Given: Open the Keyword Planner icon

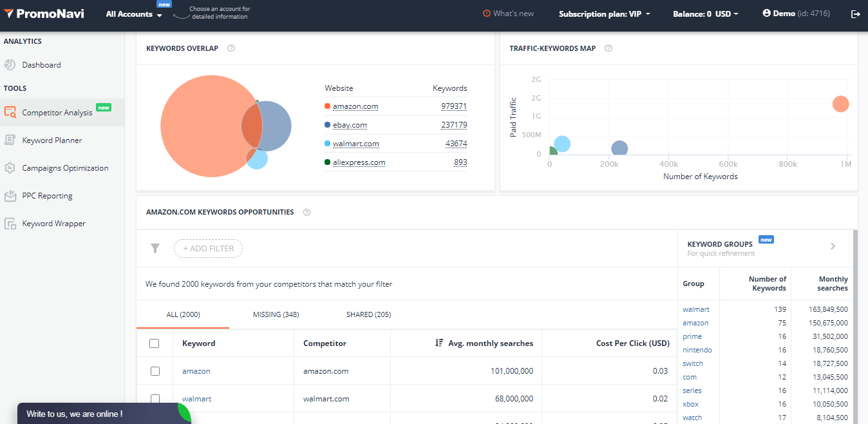Looking at the screenshot, I should coord(10,140).
